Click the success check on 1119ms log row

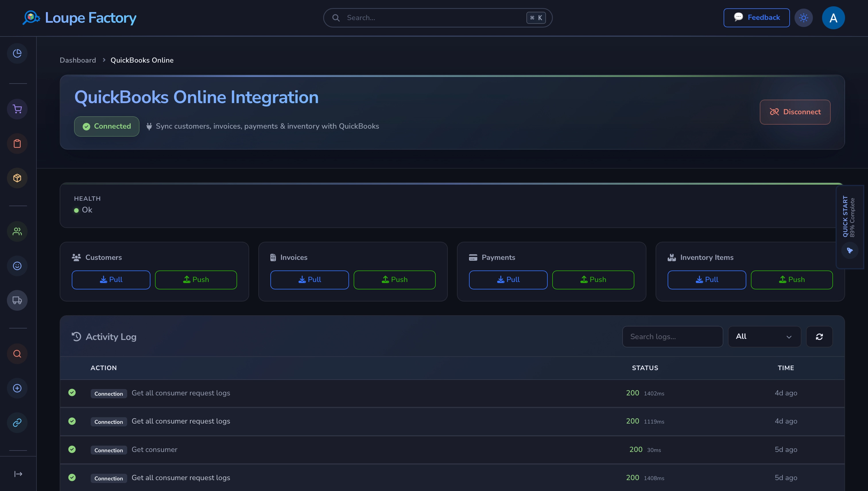coord(72,421)
